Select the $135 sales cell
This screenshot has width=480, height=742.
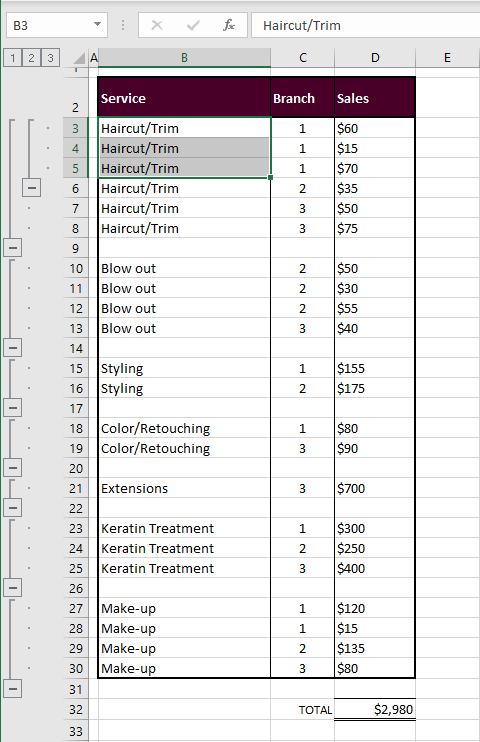[x=375, y=648]
